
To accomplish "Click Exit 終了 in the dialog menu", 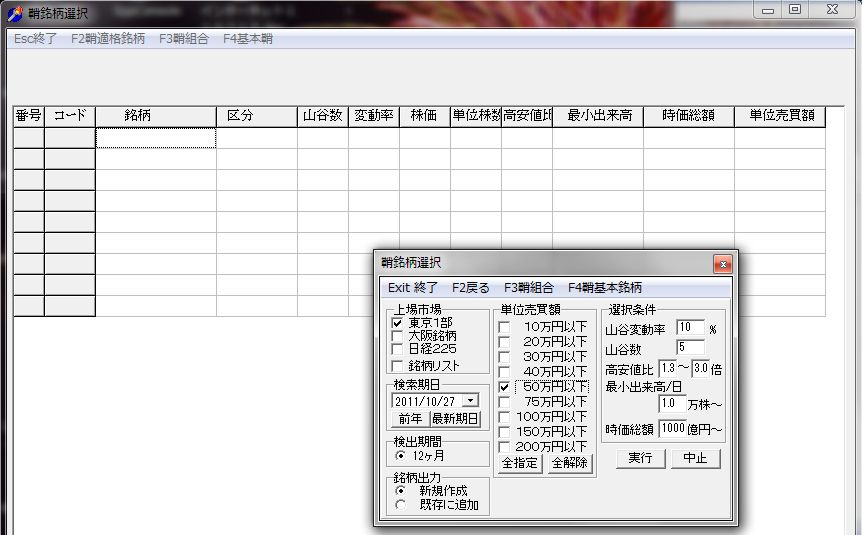I will (x=412, y=288).
